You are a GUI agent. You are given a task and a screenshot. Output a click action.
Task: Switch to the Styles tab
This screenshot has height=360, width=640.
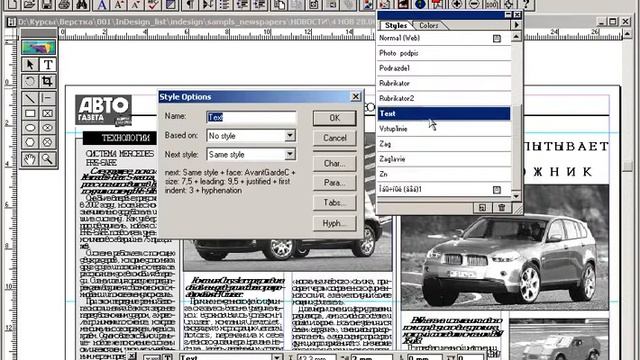396,25
